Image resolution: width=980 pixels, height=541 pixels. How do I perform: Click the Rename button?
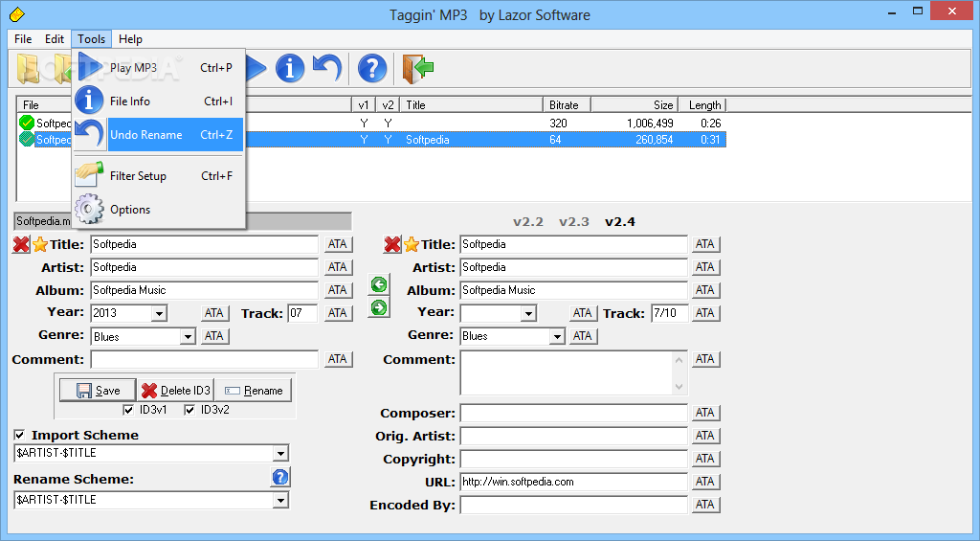253,391
